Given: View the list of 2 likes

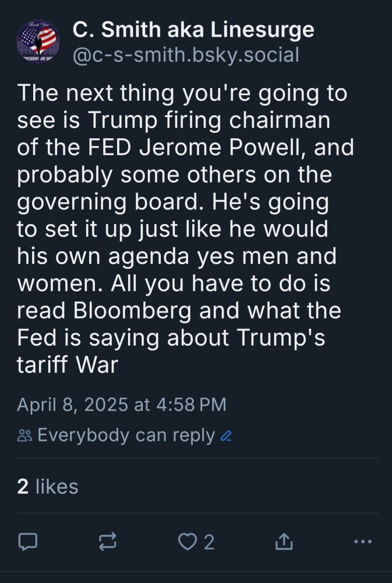Looking at the screenshot, I should click(x=48, y=486).
